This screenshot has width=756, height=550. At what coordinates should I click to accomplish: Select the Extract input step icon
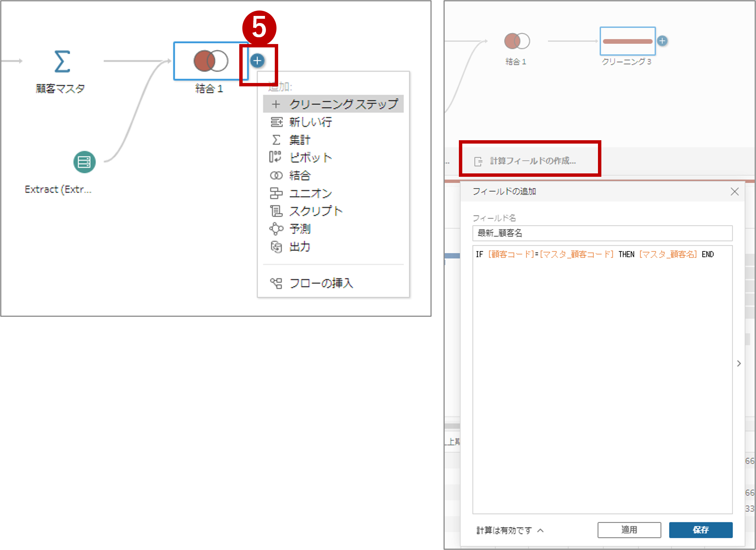click(x=84, y=162)
